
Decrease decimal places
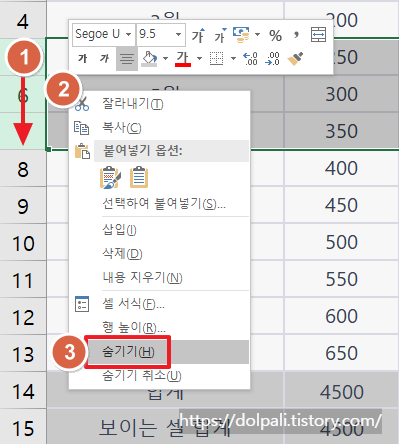click(x=272, y=59)
